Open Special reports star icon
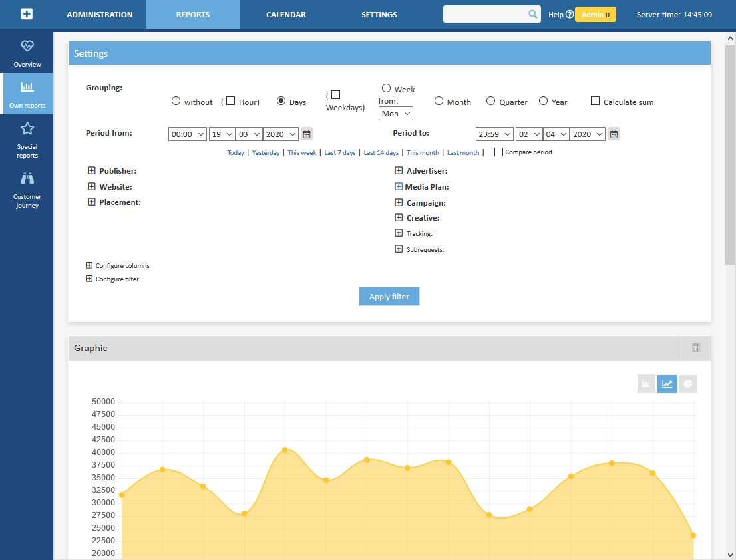 pos(27,129)
